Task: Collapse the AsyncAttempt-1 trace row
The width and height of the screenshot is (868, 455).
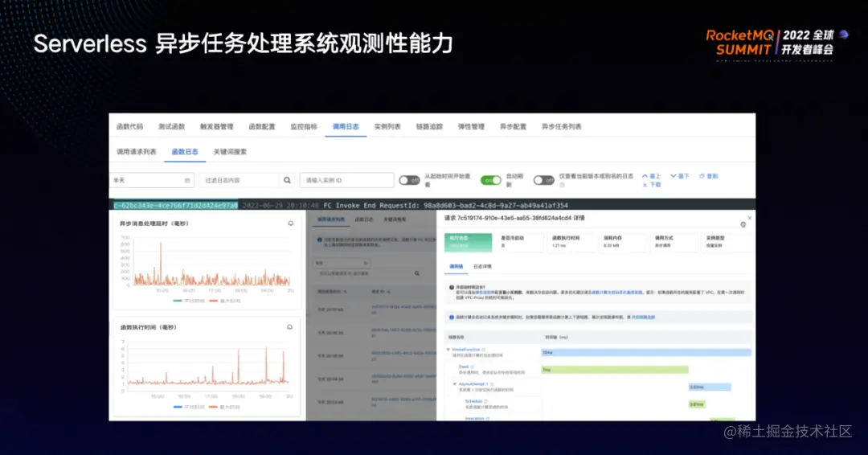Action: tap(455, 384)
